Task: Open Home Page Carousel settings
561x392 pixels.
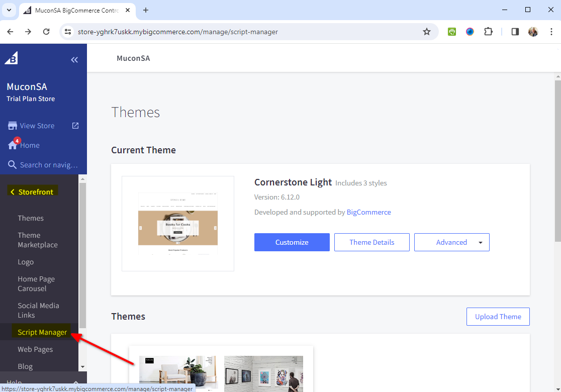Action: click(x=36, y=283)
